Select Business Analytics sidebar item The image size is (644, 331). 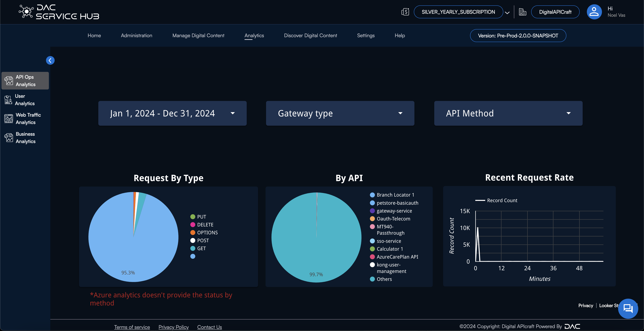pos(25,137)
